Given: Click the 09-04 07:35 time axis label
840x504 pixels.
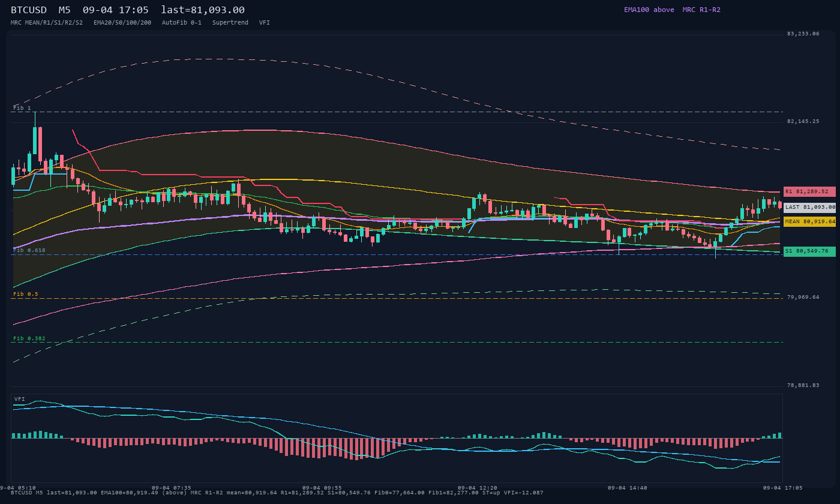Looking at the screenshot, I should [x=172, y=488].
